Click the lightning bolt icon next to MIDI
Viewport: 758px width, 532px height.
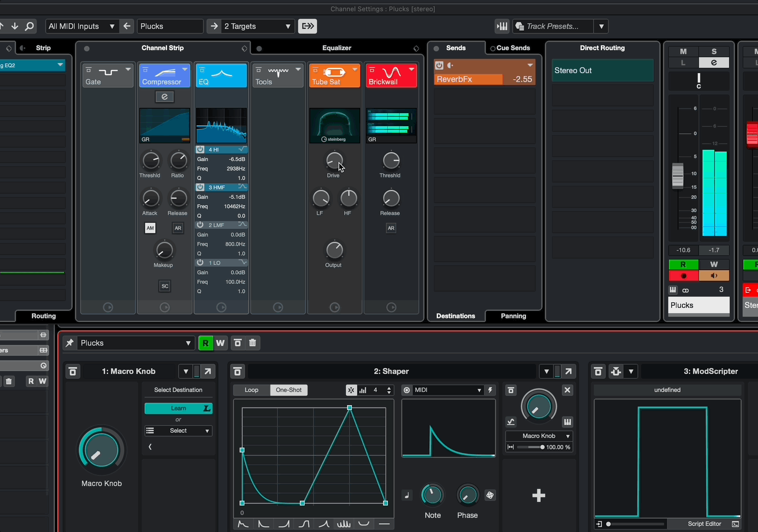point(490,390)
